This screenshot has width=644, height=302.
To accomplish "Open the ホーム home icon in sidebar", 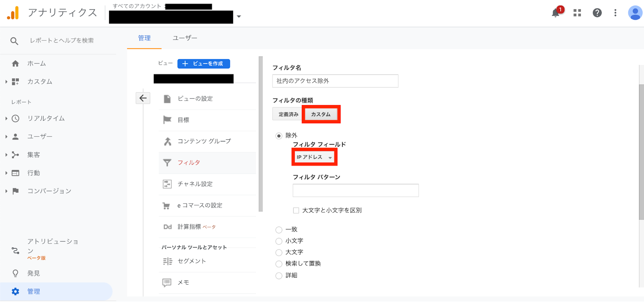I will 15,64.
